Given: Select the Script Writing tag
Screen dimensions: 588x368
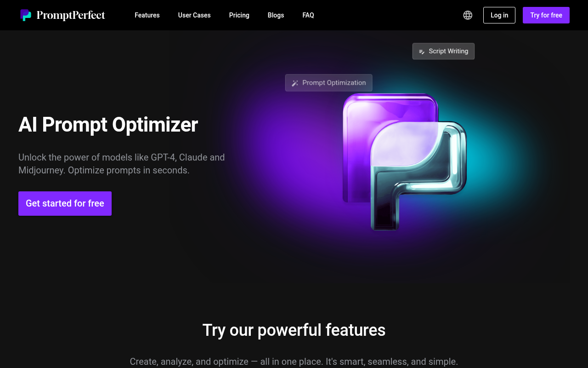Looking at the screenshot, I should point(443,51).
